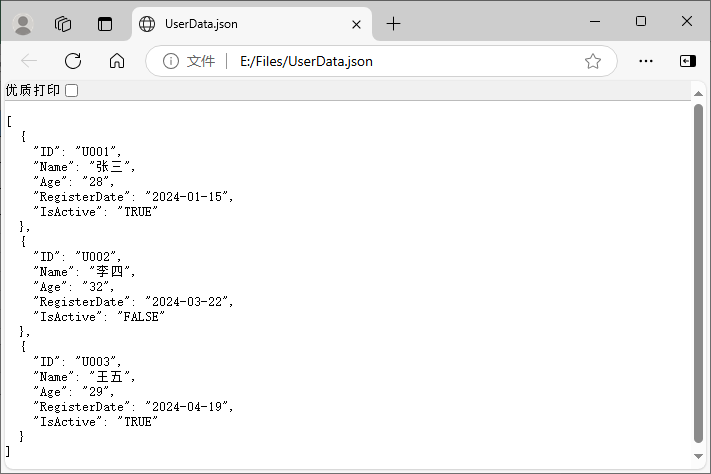
Task: Click the 文件 label in the address bar
Action: click(201, 61)
